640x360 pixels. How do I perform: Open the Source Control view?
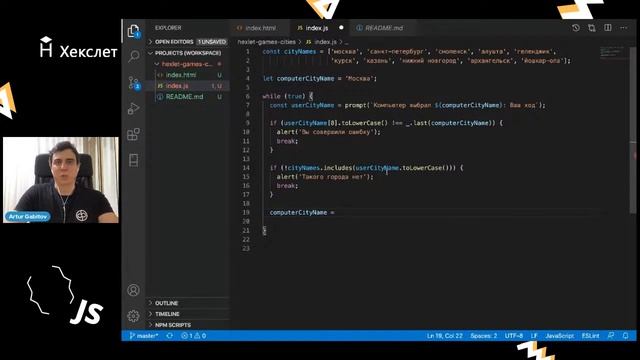point(133,83)
